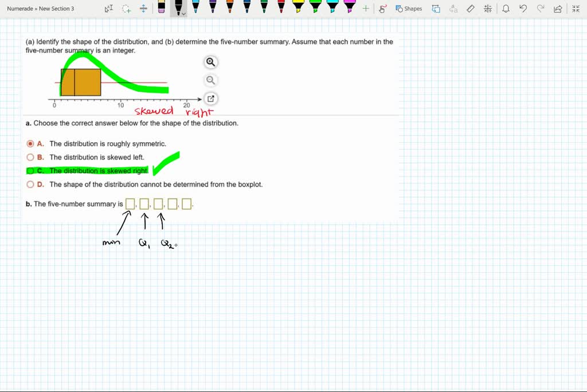Expand the black pen options chevron
Screen dimensions: 587x392
coord(185,14)
